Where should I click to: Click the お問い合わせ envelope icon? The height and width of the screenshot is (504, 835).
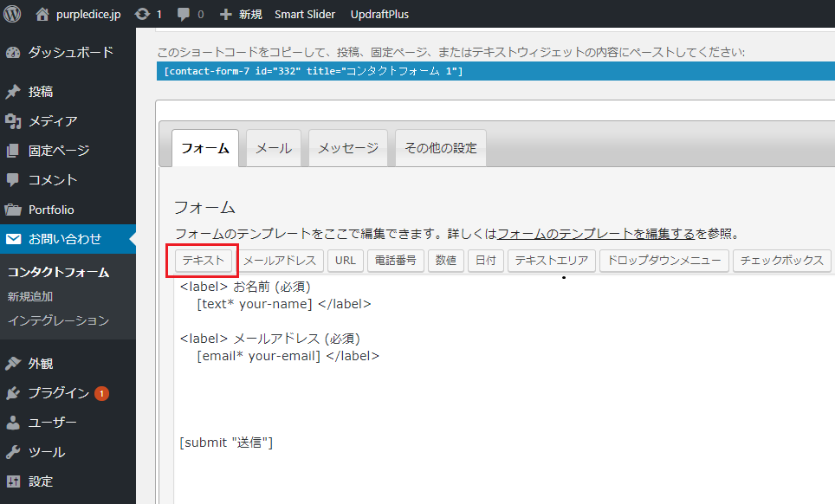click(x=13, y=239)
